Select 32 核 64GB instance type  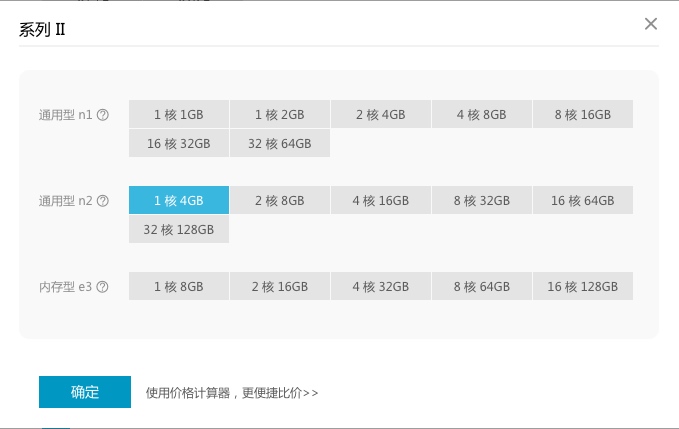[280, 144]
